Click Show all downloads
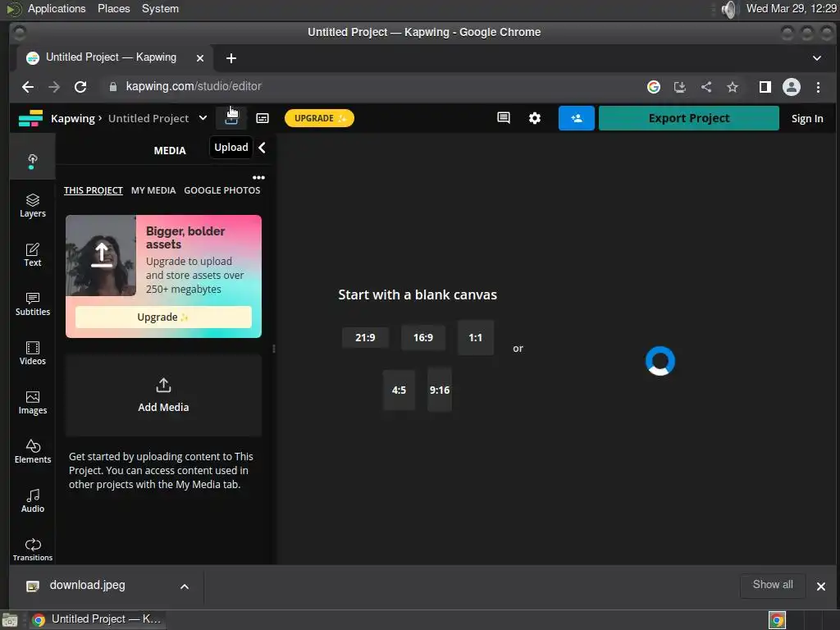840x630 pixels. point(773,585)
